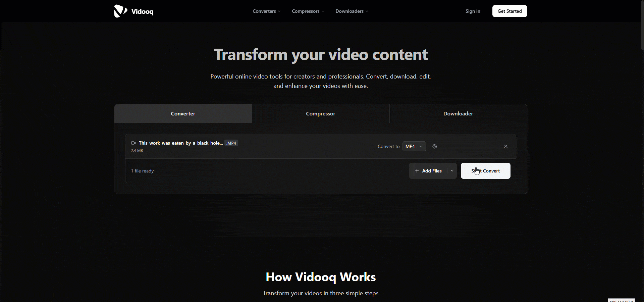Image resolution: width=644 pixels, height=302 pixels.
Task: Click the Sign in link
Action: pos(473,11)
